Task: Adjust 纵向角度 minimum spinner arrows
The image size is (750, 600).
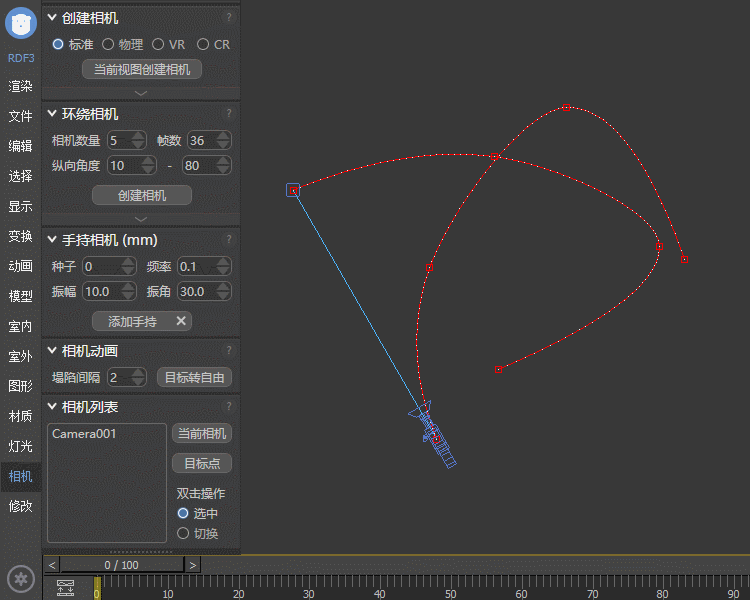Action: click(x=148, y=166)
